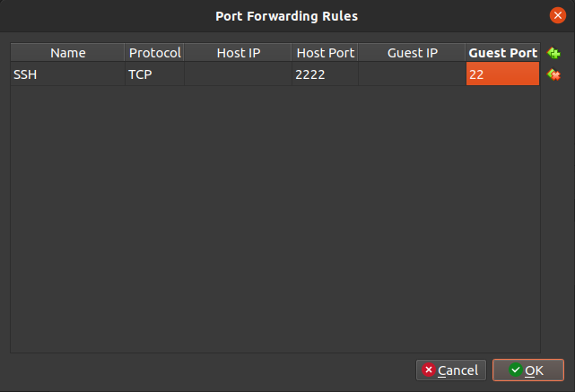
Task: Sort rules by the Name column header
Action: coord(68,53)
